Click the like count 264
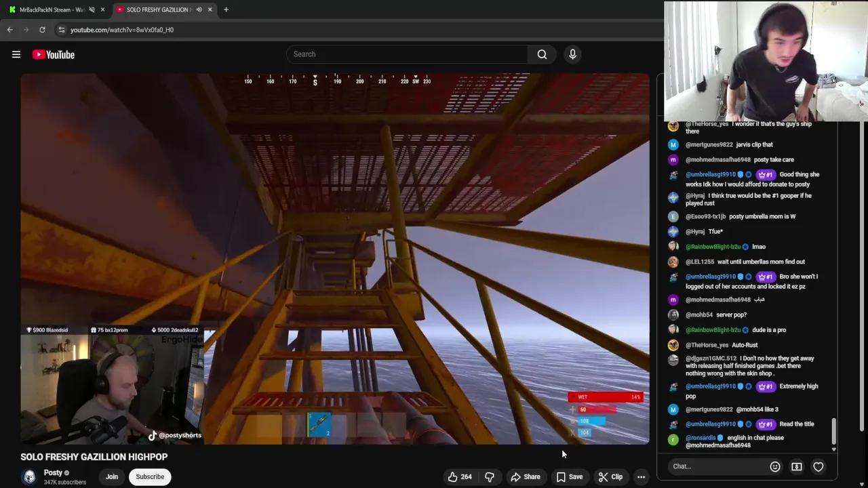Screen dimensions: 868x488 467,476
